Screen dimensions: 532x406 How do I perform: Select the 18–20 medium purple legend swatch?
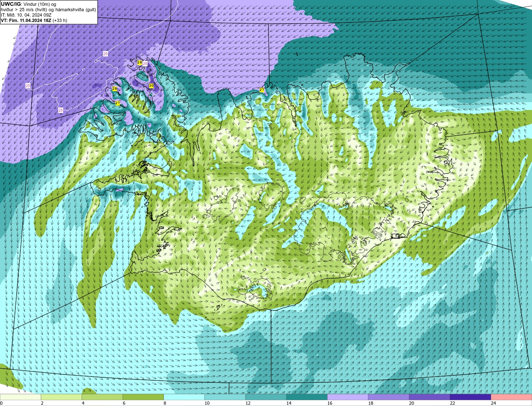click(x=389, y=397)
